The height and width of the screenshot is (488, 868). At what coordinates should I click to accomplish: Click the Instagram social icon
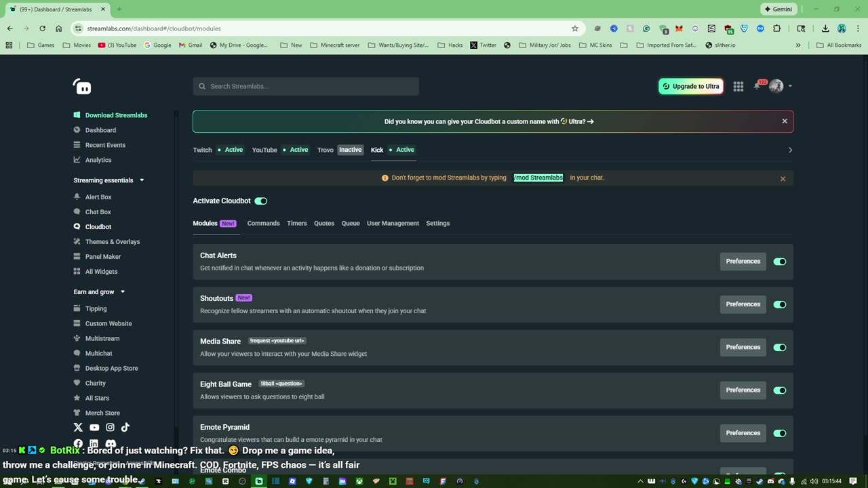[x=110, y=428]
